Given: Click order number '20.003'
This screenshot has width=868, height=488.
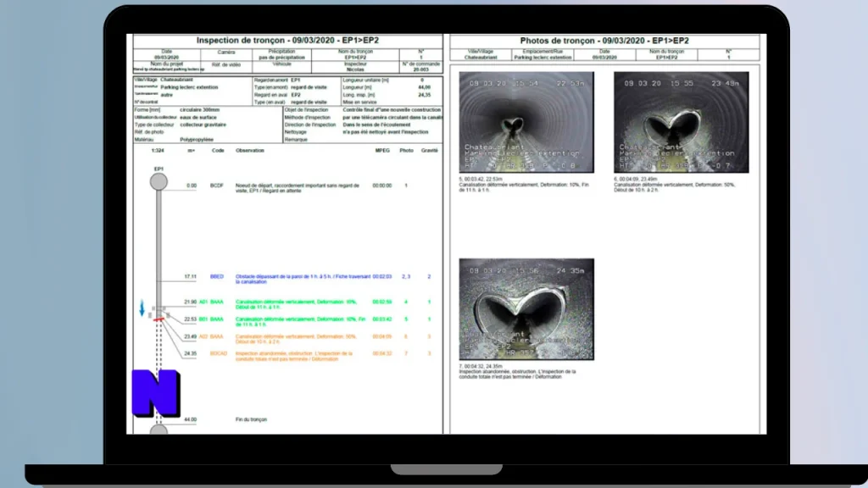Looking at the screenshot, I should 420,69.
